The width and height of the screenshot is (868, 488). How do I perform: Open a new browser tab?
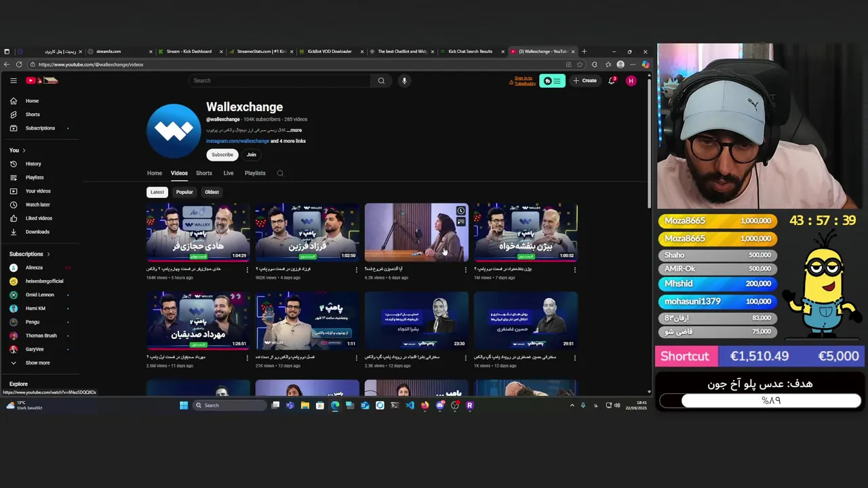[584, 52]
